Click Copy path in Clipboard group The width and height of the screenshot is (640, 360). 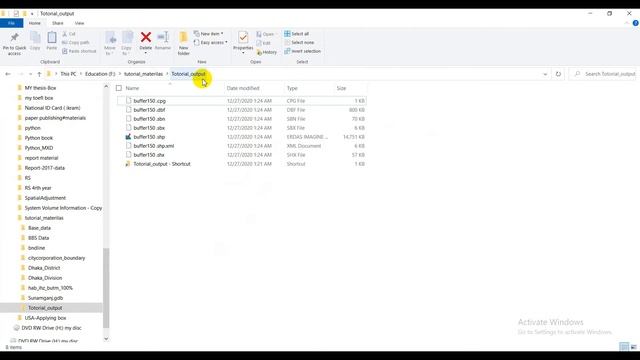(76, 42)
